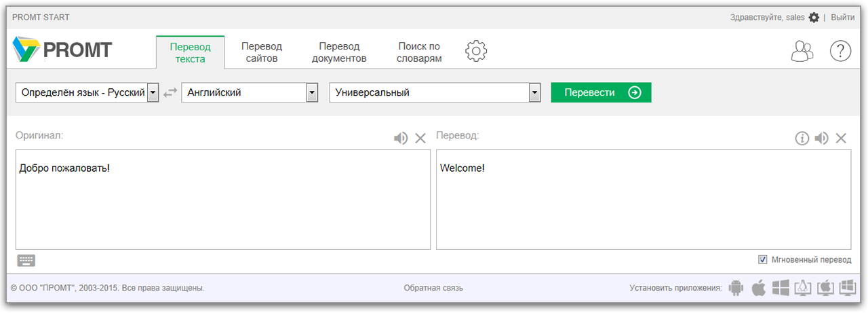This screenshot has height=313, width=868.
Task: Swap source and target languages arrows
Action: click(170, 92)
